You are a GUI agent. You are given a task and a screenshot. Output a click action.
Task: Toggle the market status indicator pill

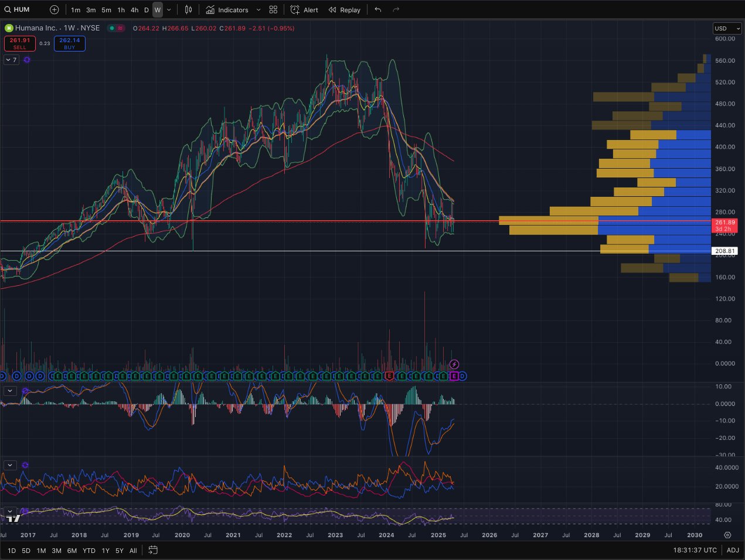(x=116, y=28)
